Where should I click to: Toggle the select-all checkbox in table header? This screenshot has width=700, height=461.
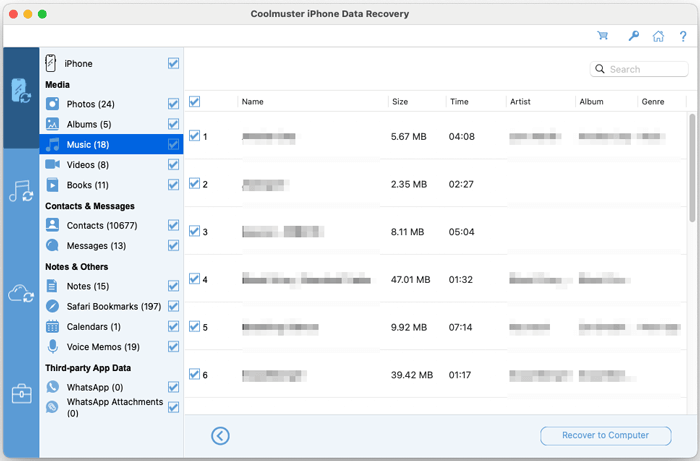click(x=194, y=101)
